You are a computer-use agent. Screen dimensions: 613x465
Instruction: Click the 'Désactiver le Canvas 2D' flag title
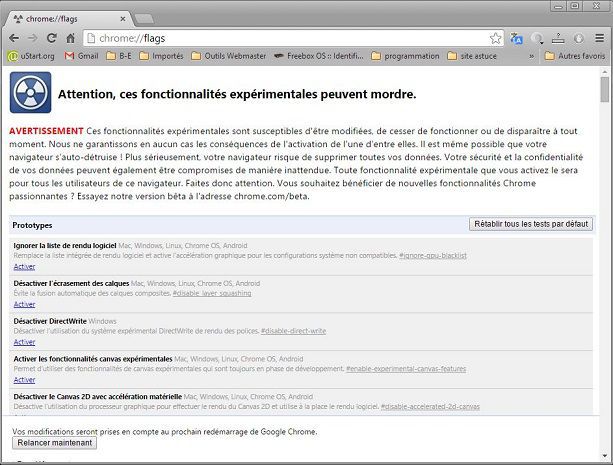point(97,397)
